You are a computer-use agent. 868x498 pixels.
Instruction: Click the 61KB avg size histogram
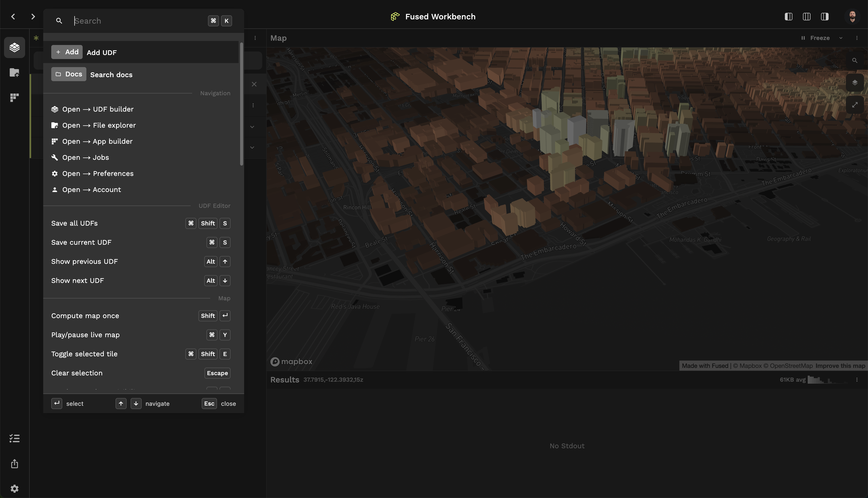point(827,380)
